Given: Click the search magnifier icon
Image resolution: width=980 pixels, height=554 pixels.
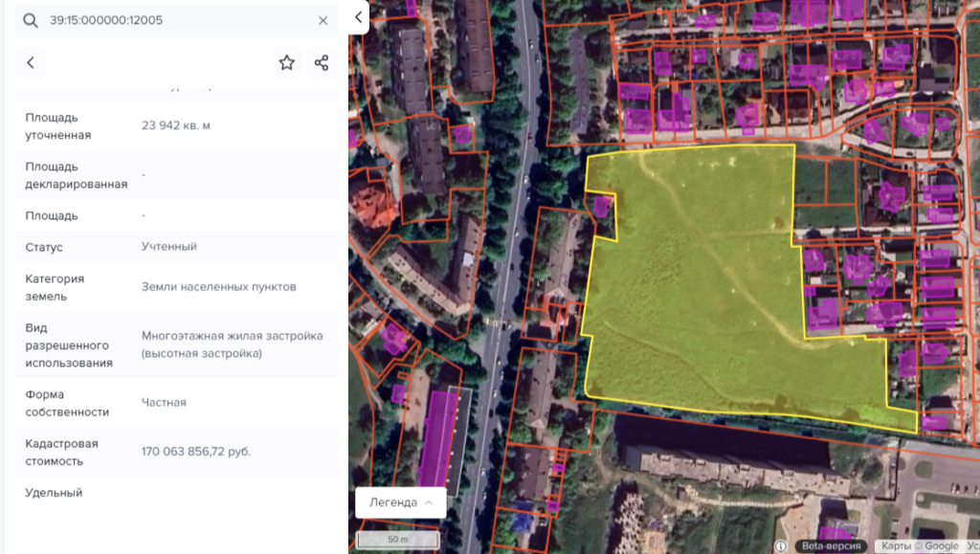Looking at the screenshot, I should tap(30, 21).
